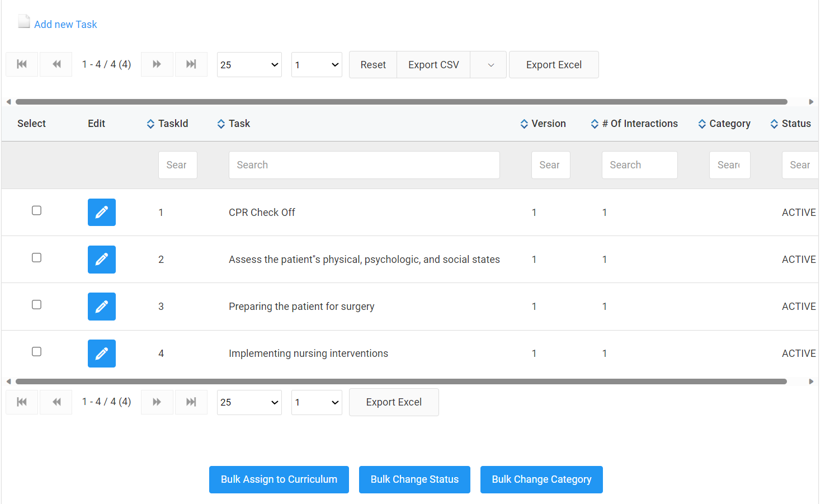Sort by TaskId column arrows
Viewport: 830px width, 504px height.
pyautogui.click(x=150, y=124)
